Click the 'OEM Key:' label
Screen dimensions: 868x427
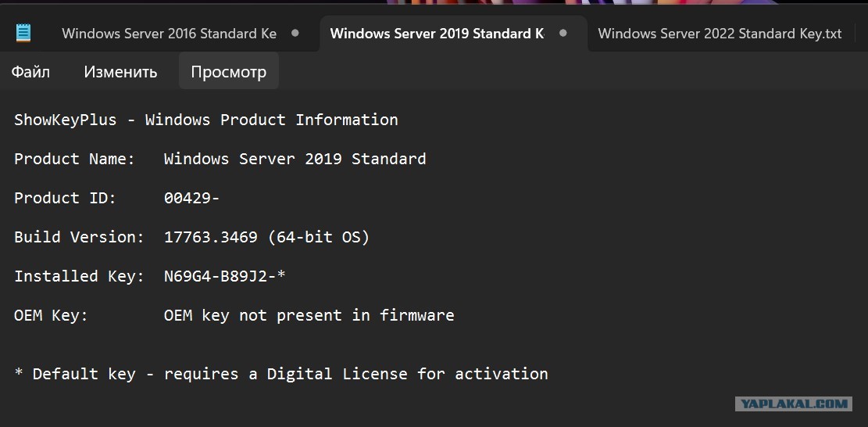coord(51,315)
